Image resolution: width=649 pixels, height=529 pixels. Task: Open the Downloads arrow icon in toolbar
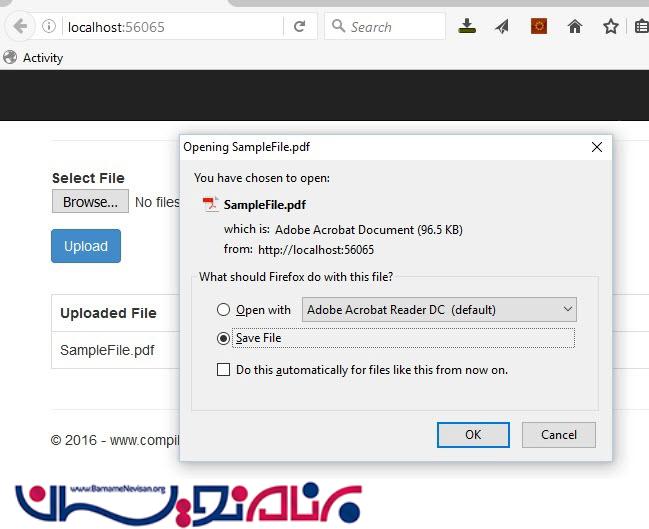[x=467, y=26]
